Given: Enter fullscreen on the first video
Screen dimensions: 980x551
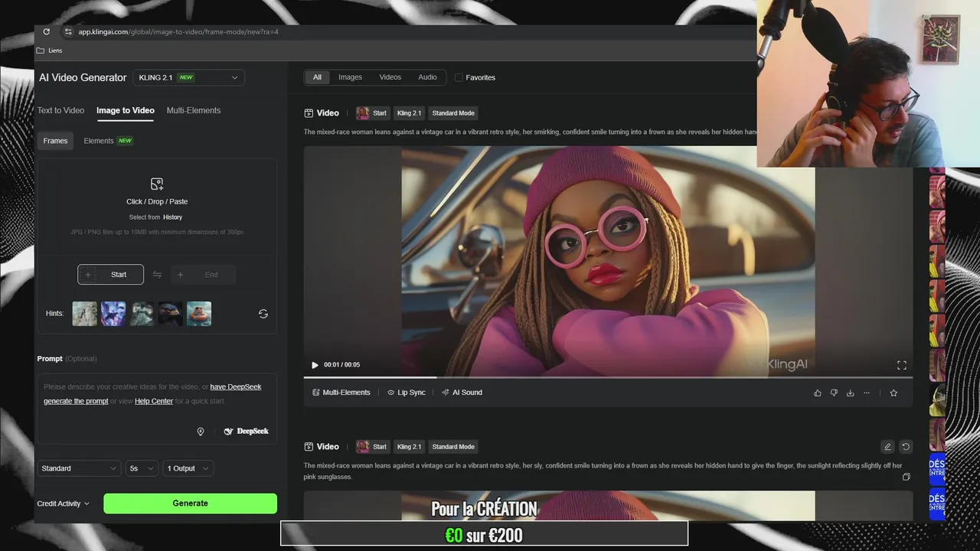Looking at the screenshot, I should pos(902,365).
